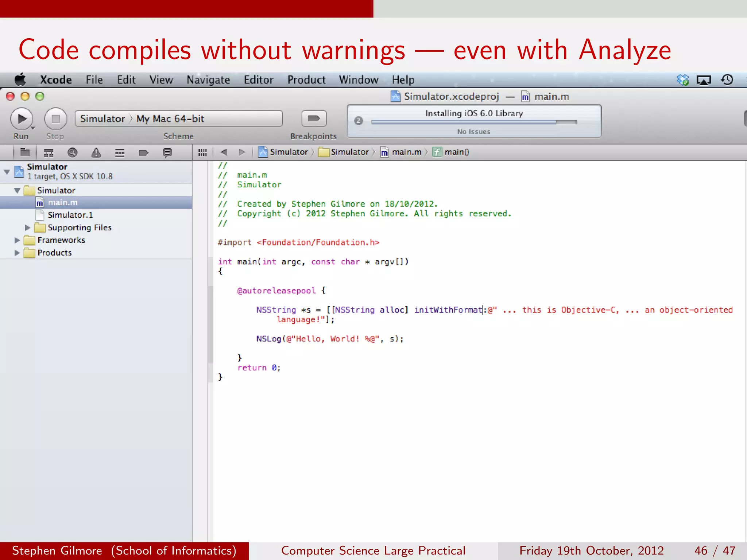Click the #import Foundation line in editor

299,242
